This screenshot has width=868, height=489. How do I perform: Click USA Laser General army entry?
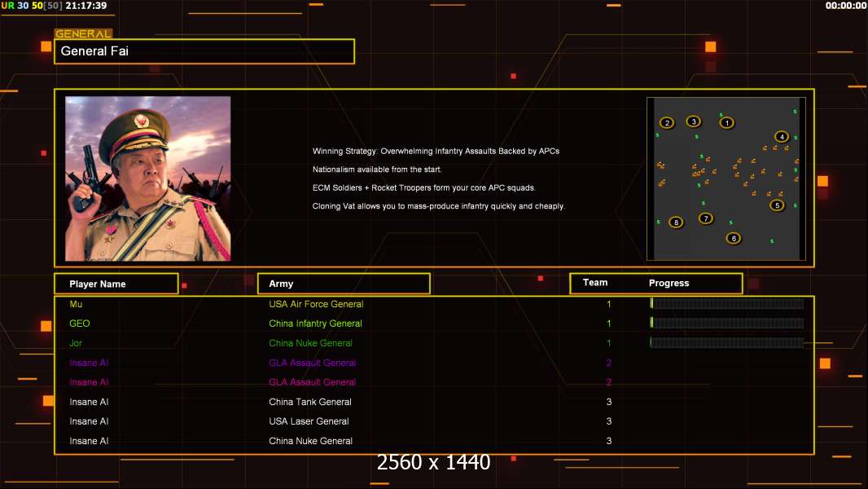click(309, 421)
